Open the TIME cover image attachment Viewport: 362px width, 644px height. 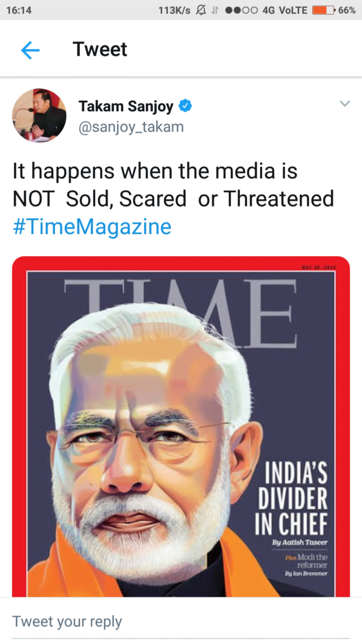tap(181, 426)
